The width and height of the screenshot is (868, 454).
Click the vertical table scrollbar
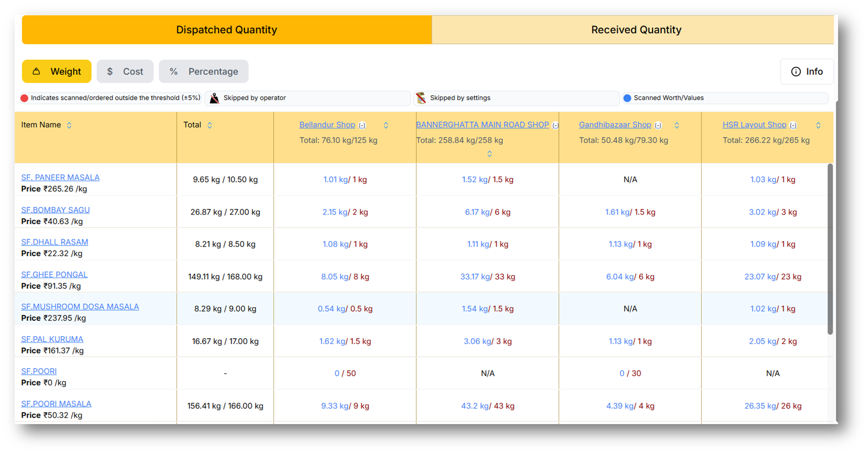click(830, 248)
